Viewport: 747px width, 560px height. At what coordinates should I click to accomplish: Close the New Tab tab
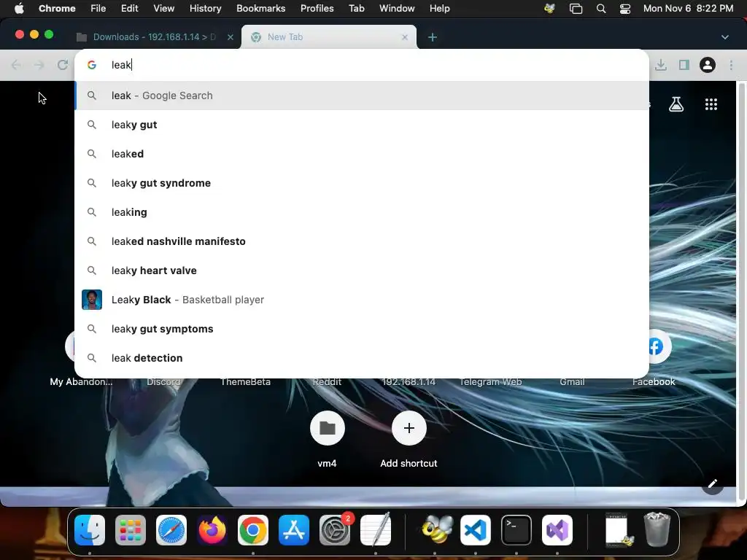pos(404,37)
